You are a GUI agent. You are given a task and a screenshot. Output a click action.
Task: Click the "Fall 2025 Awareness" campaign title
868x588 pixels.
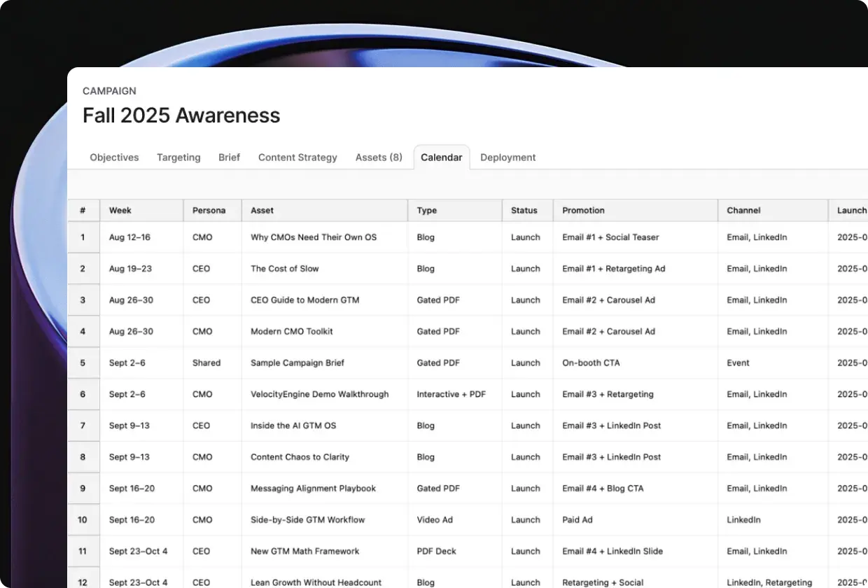point(181,115)
